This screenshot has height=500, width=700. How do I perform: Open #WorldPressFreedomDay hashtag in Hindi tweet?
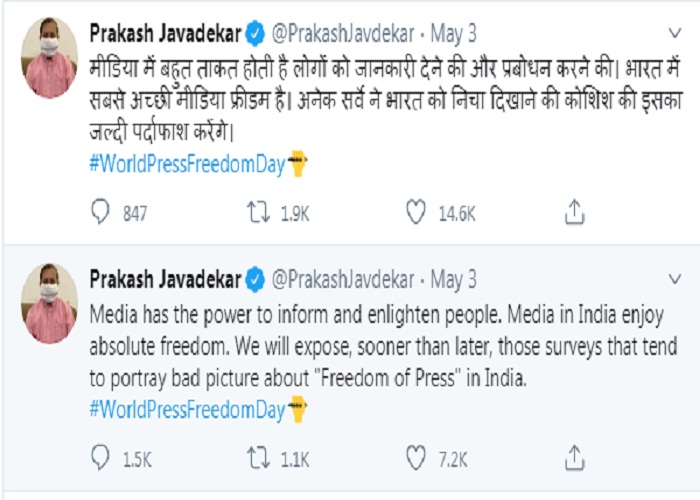pos(187,164)
